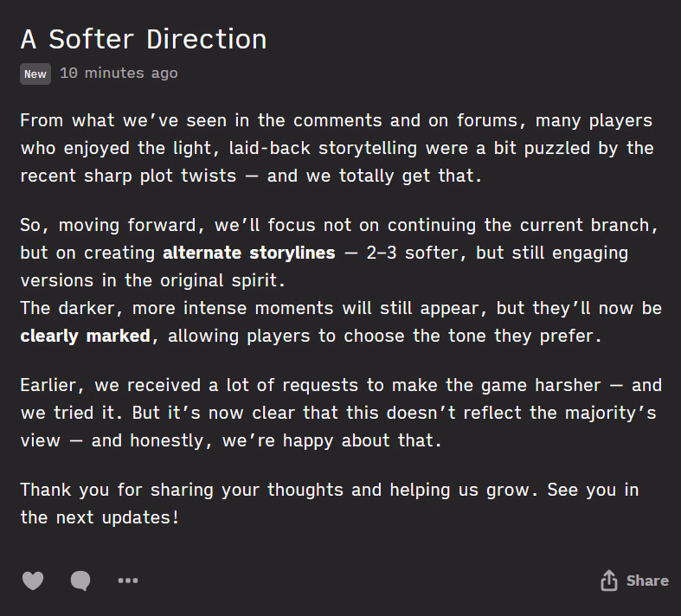Open comments via the speech bubble icon
This screenshot has height=616, width=681.
(x=80, y=581)
